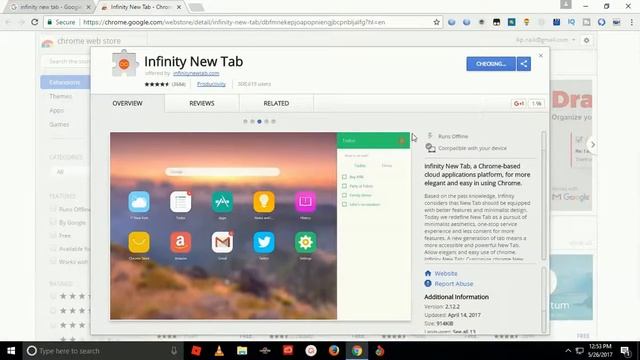Image resolution: width=640 pixels, height=360 pixels.
Task: Open the Action Center notifications icon
Action: [x=625, y=351]
